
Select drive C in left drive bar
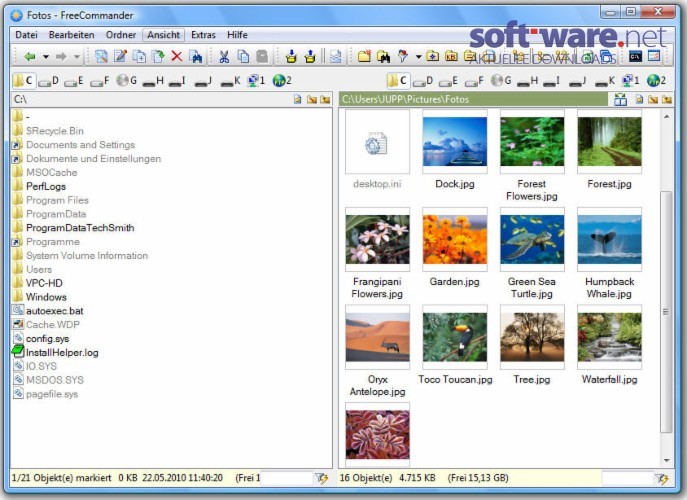coord(23,81)
